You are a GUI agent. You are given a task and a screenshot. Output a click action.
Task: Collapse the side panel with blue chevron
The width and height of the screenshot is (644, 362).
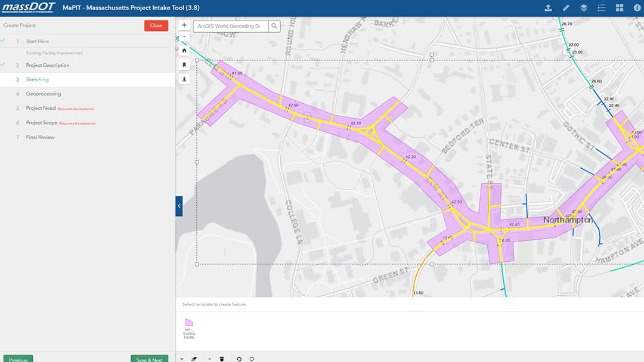(x=179, y=206)
